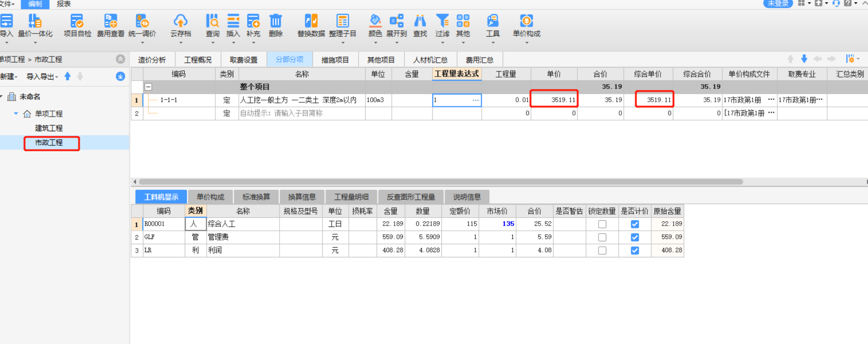
Task: Open 标准换算 bottom tab
Action: coord(256,197)
